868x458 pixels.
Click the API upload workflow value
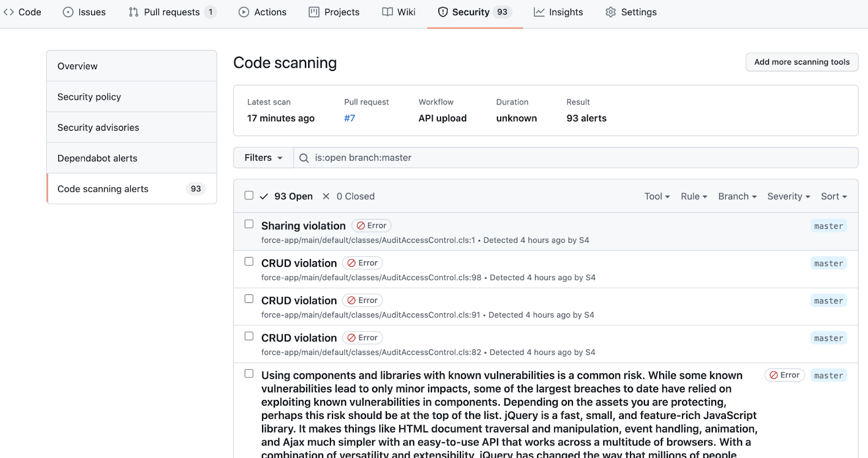pyautogui.click(x=442, y=118)
